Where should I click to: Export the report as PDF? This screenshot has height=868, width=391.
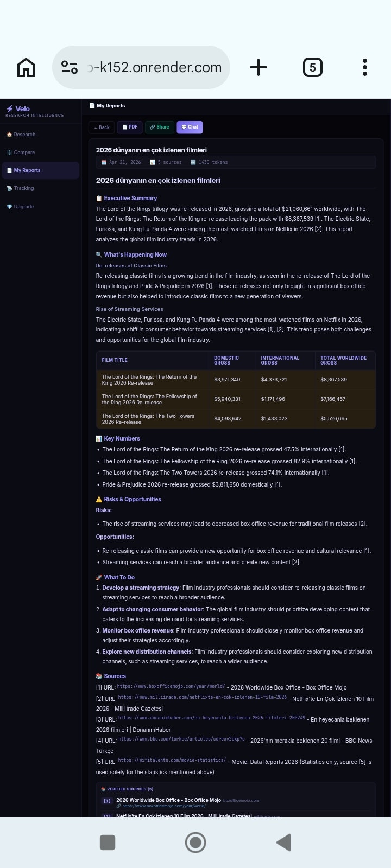coord(130,127)
